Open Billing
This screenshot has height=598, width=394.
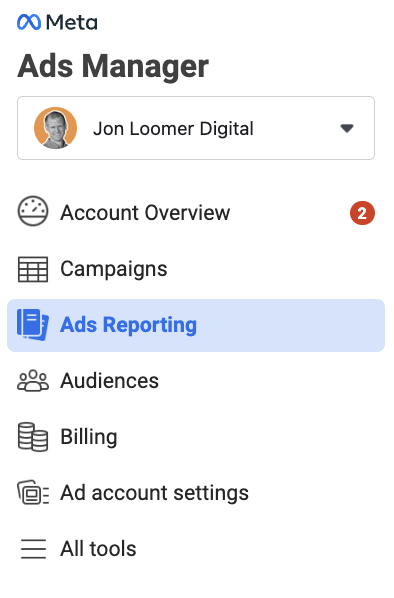tap(196, 437)
